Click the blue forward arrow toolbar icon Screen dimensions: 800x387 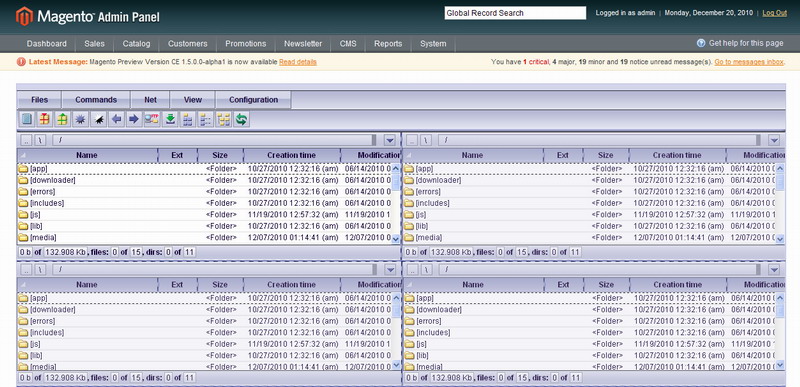pos(134,119)
